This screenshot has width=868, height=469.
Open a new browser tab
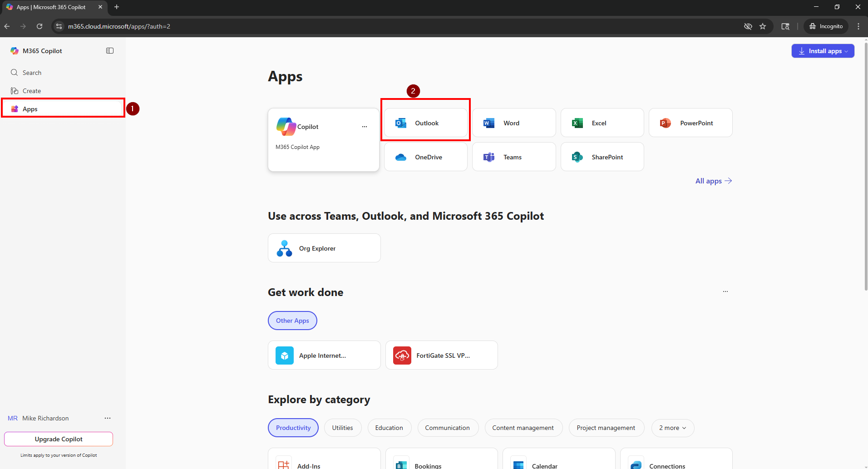[117, 7]
